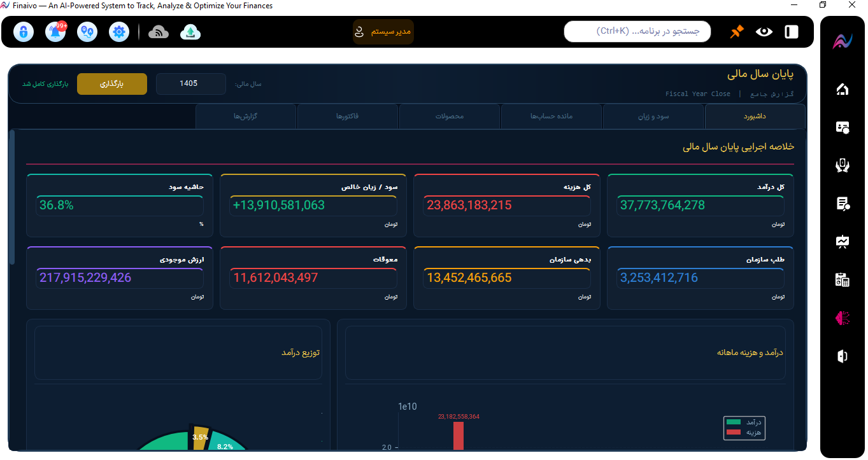This screenshot has height=460, width=868.
Task: Click the search field جستجو در برنامه
Action: coord(637,31)
